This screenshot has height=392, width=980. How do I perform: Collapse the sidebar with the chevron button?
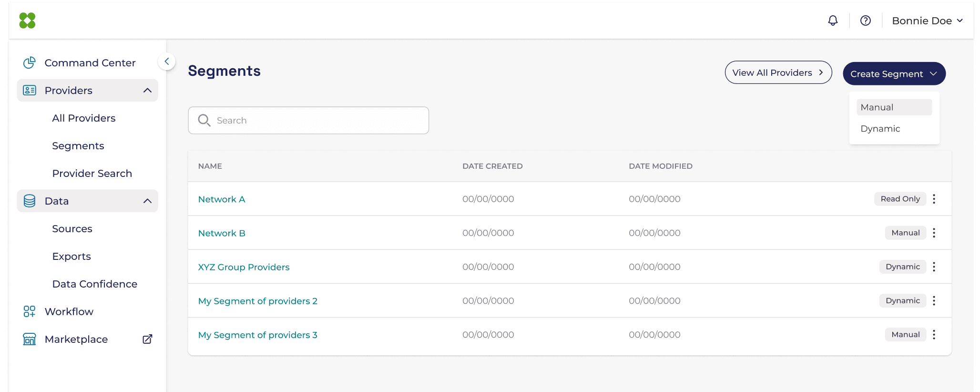[x=167, y=61]
